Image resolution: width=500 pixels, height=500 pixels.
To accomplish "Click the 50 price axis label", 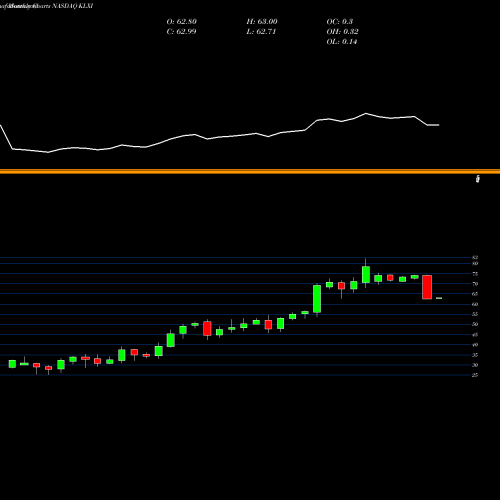I will tap(475, 324).
